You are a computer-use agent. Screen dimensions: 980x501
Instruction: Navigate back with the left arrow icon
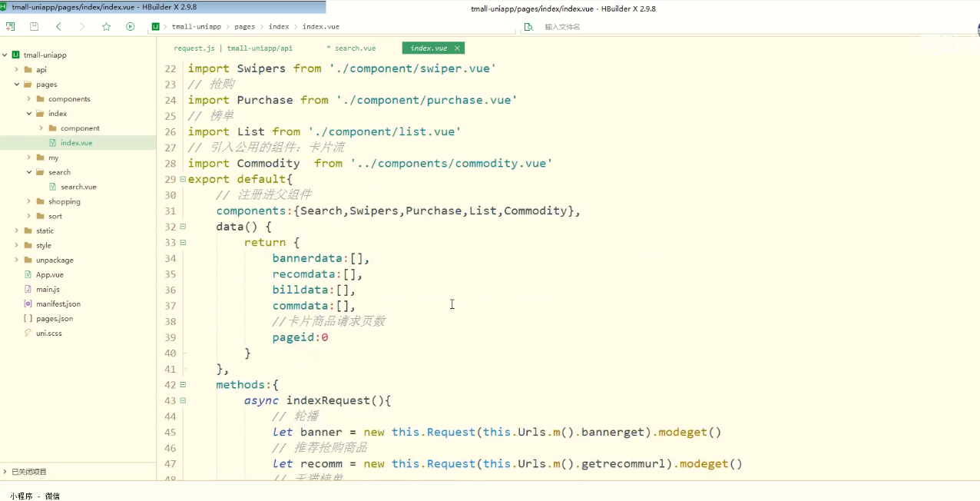coord(58,26)
